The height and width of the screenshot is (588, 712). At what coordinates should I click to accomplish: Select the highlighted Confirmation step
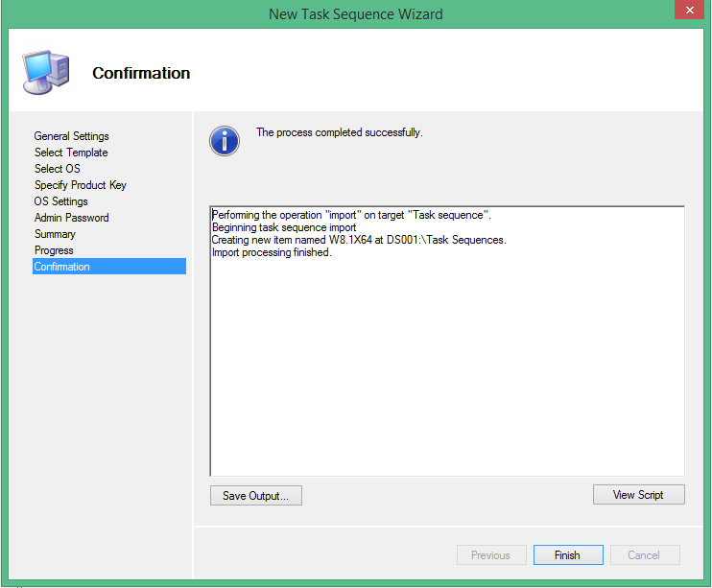(62, 267)
